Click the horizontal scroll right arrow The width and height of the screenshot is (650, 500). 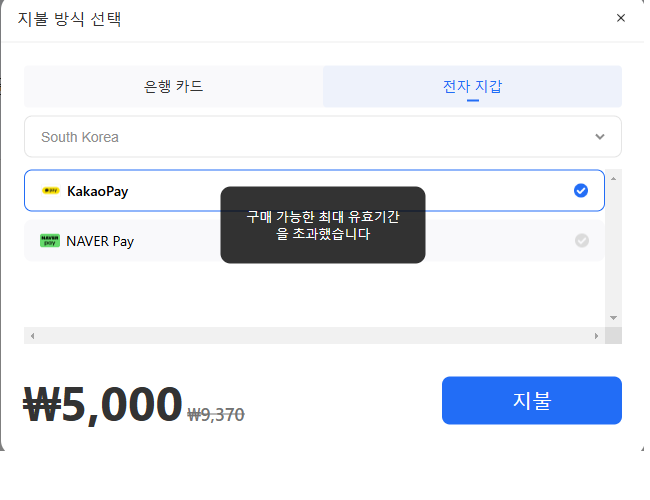coord(596,336)
